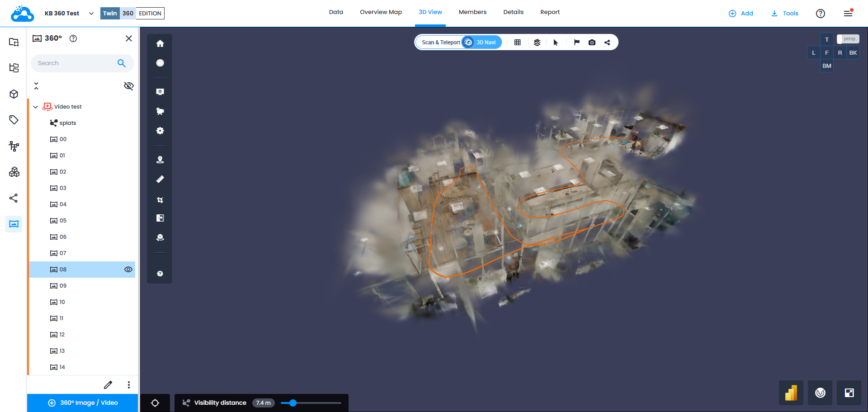The height and width of the screenshot is (412, 868).
Task: Adjust the Visibility distance slider
Action: [311, 403]
